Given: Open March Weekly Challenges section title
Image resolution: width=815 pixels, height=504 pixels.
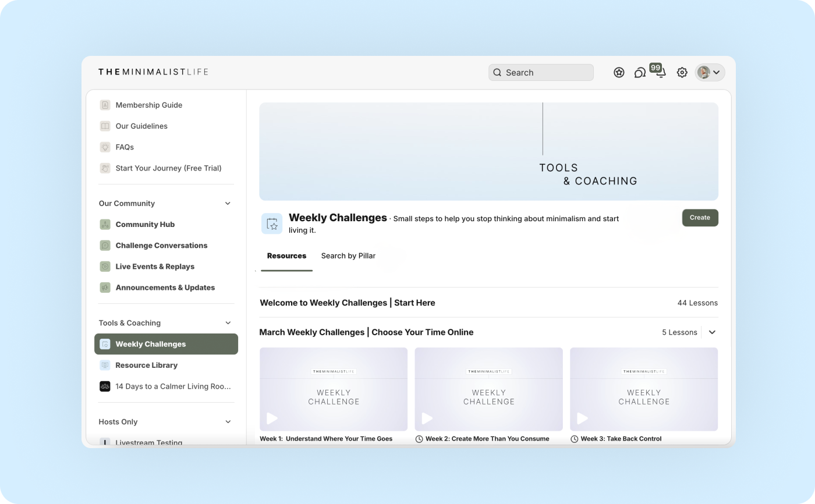Looking at the screenshot, I should click(366, 332).
